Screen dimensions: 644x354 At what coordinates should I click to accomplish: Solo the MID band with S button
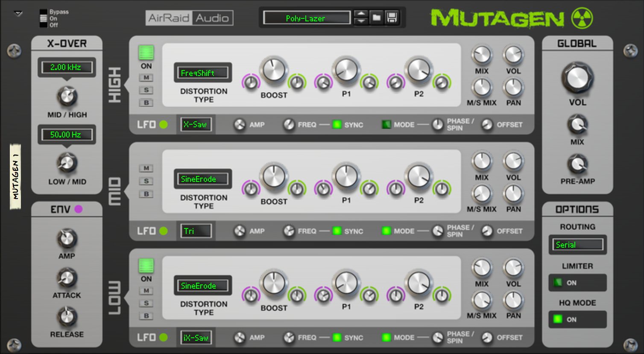click(x=146, y=181)
